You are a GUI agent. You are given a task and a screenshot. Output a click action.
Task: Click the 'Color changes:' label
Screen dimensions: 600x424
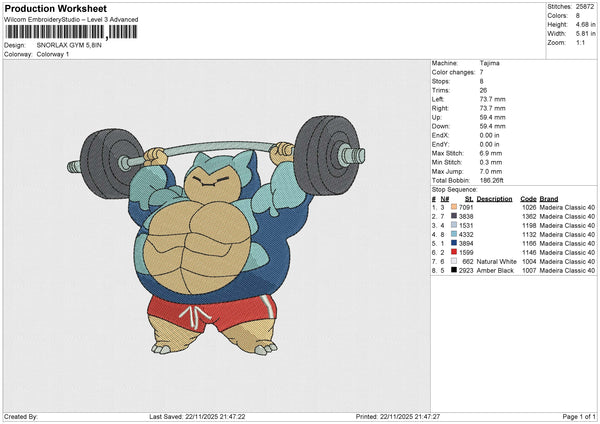coord(453,72)
